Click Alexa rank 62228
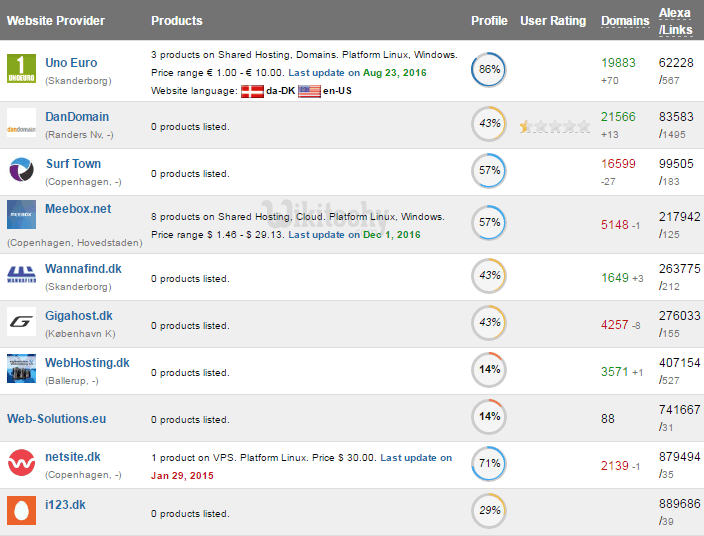This screenshot has width=704, height=536. pos(676,63)
